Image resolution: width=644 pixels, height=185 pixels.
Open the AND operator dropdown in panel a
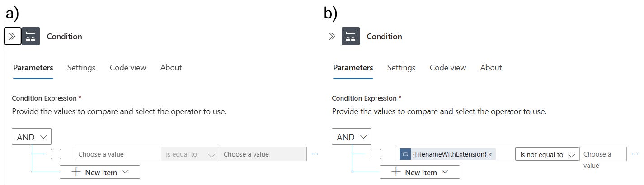pos(32,137)
